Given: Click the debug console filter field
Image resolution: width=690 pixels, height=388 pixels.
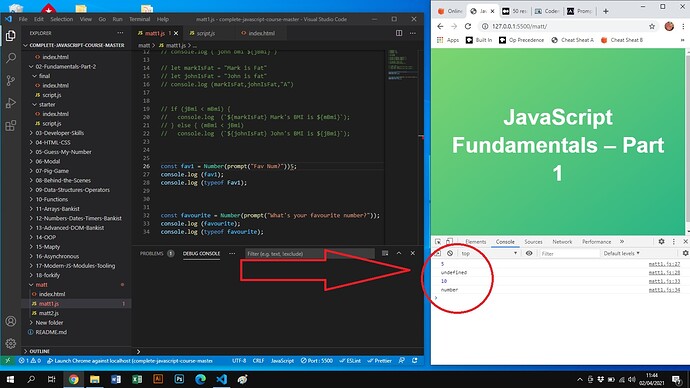Looking at the screenshot, I should tap(309, 253).
